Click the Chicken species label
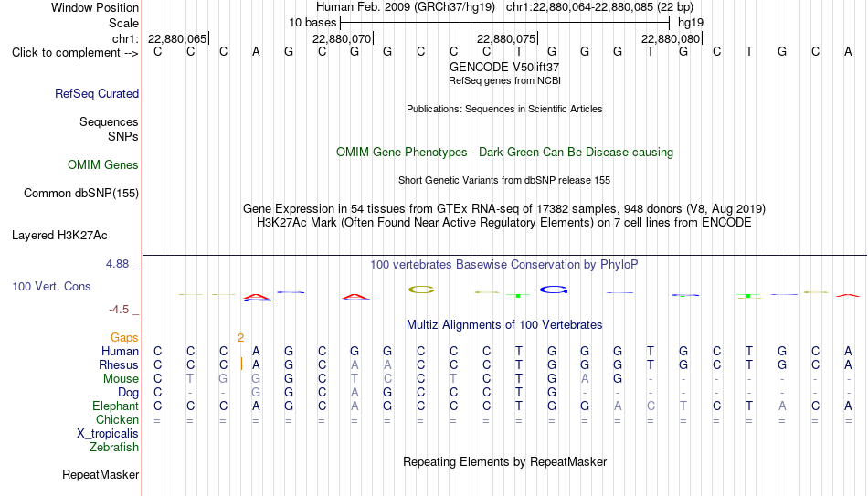 [117, 420]
